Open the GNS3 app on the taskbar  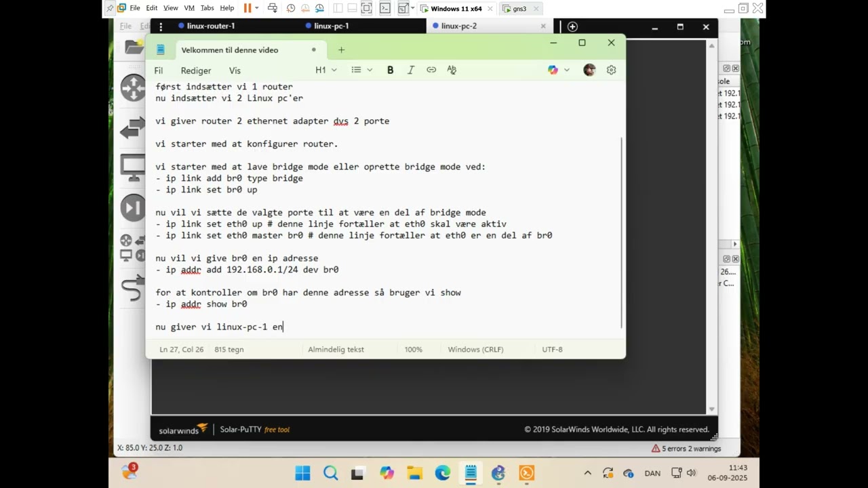(498, 473)
